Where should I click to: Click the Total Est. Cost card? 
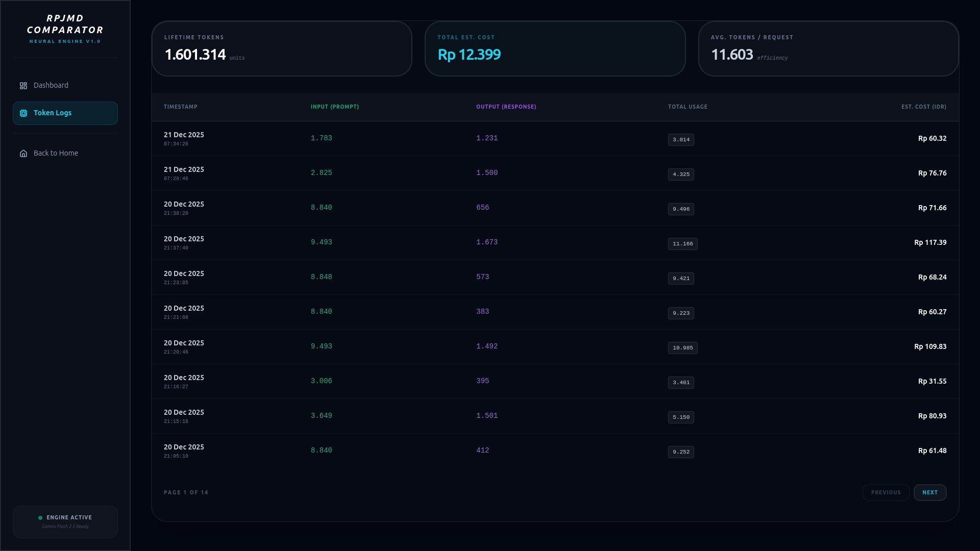pyautogui.click(x=555, y=48)
